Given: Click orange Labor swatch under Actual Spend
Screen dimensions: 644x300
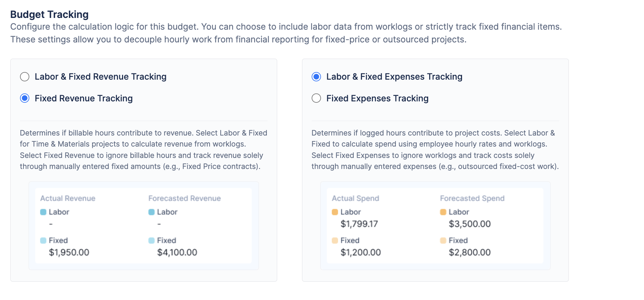Looking at the screenshot, I should pyautogui.click(x=335, y=212).
